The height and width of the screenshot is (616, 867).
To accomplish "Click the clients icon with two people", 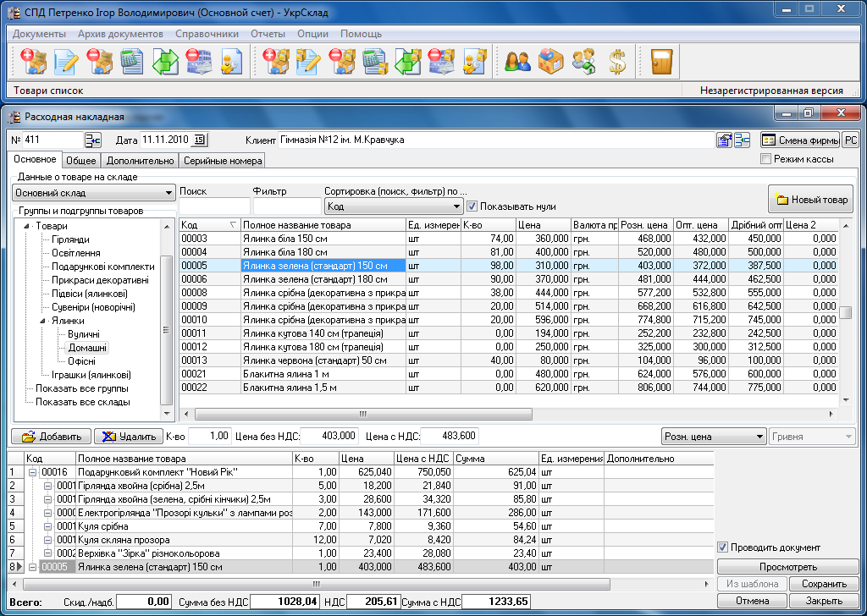I will pos(517,62).
